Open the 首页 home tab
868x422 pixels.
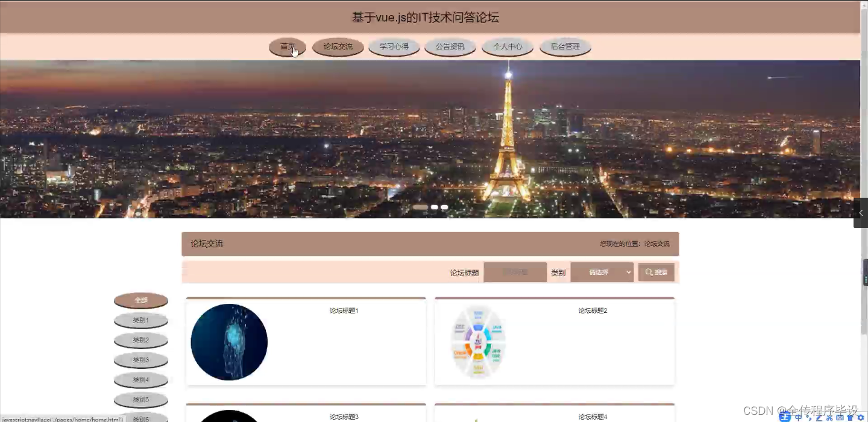288,46
